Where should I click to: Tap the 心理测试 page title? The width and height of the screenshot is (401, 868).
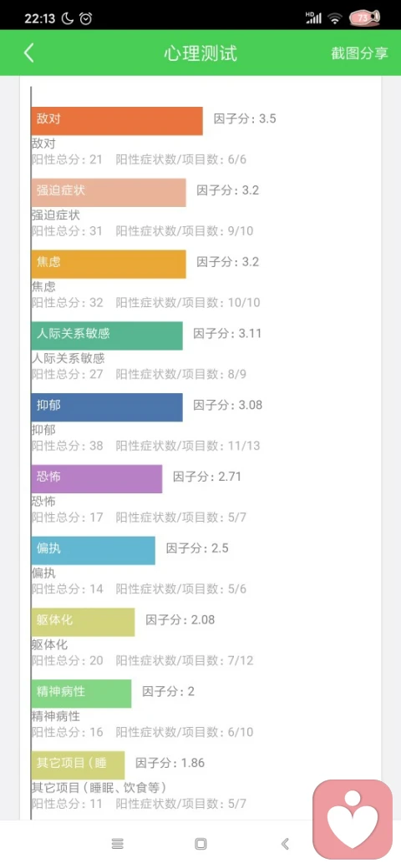point(200,53)
